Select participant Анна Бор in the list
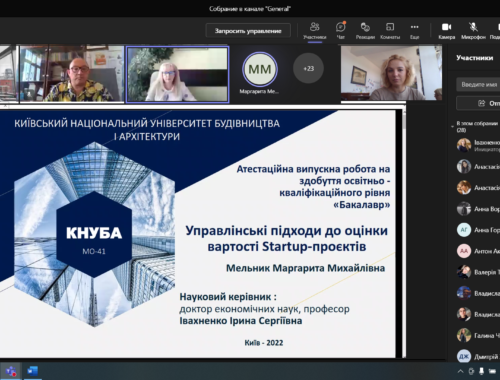Screen dimensions: 500x380 click(478, 209)
